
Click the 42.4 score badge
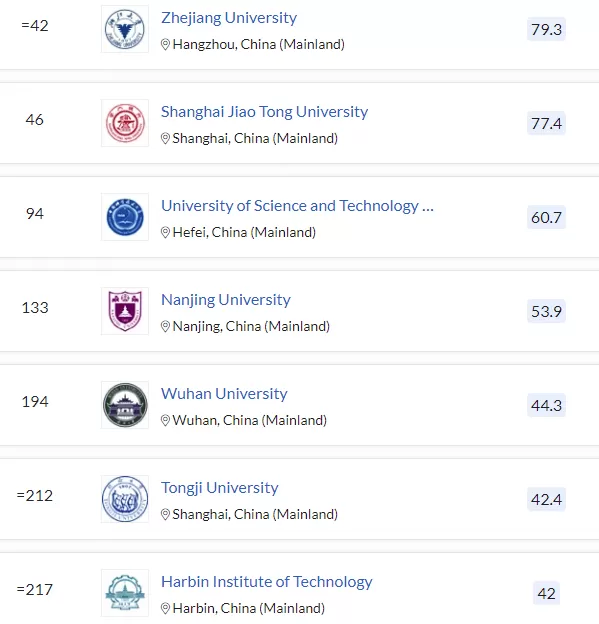(546, 499)
